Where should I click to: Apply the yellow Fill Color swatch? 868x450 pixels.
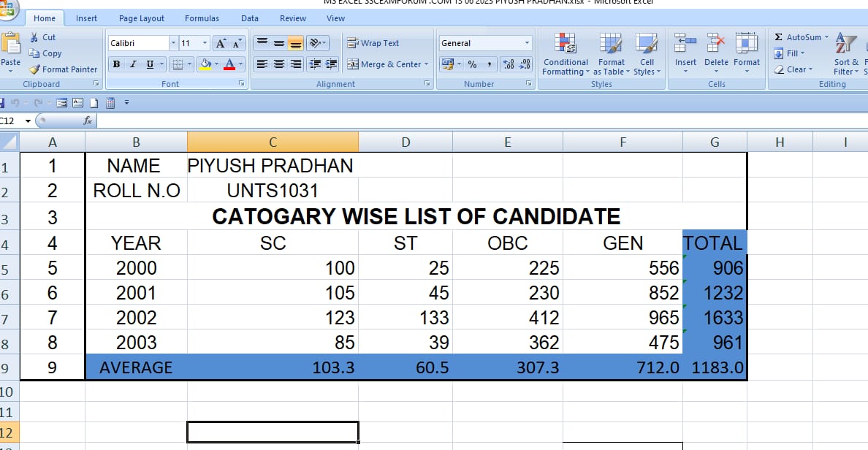205,64
